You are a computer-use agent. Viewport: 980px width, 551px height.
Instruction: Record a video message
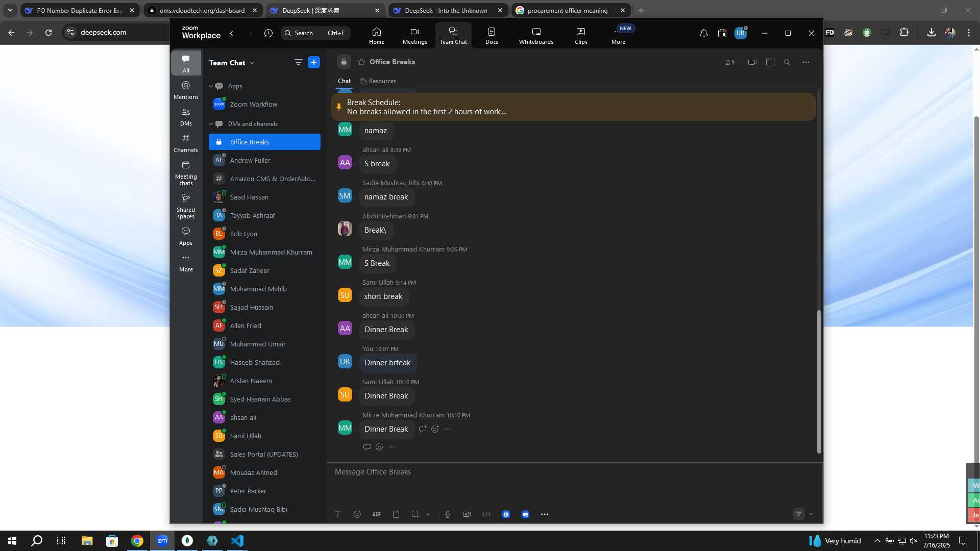click(467, 514)
